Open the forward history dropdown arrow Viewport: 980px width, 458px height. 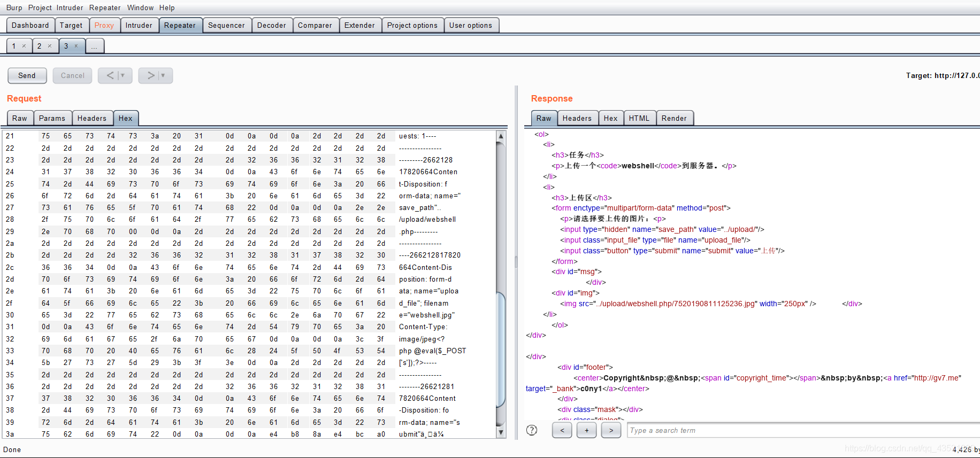[x=164, y=75]
